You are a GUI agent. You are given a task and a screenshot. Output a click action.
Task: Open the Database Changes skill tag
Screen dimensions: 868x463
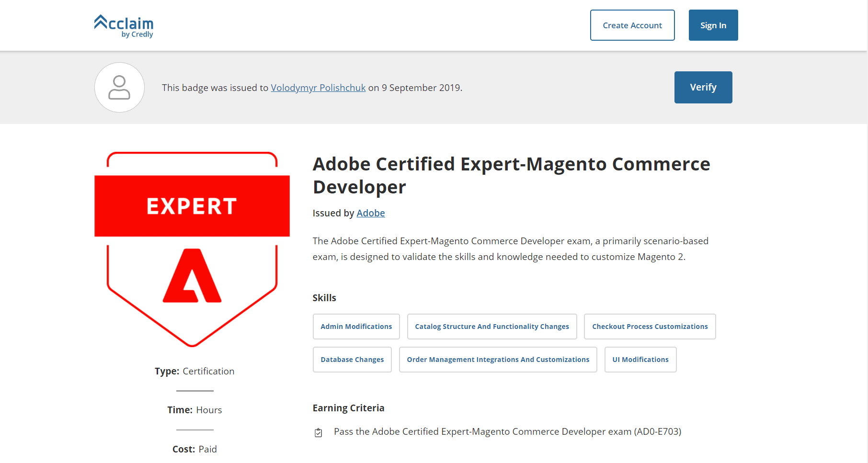tap(352, 360)
